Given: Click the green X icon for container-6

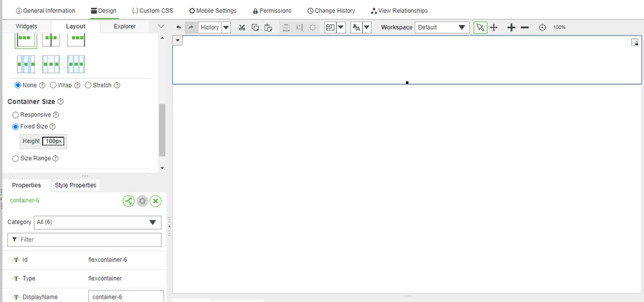Looking at the screenshot, I should tap(155, 201).
